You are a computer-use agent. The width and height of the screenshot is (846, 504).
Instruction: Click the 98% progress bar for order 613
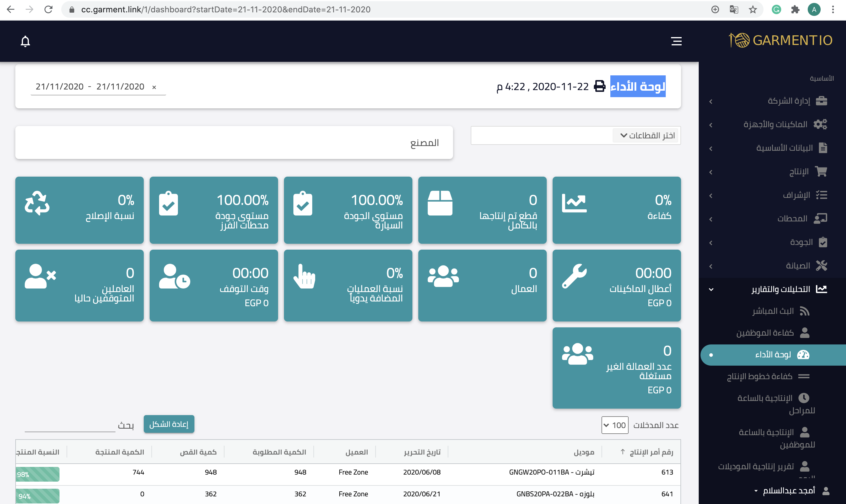coord(38,474)
